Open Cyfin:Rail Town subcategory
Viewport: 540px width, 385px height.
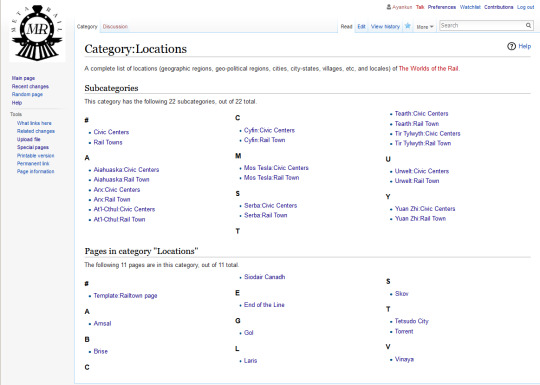tap(264, 140)
